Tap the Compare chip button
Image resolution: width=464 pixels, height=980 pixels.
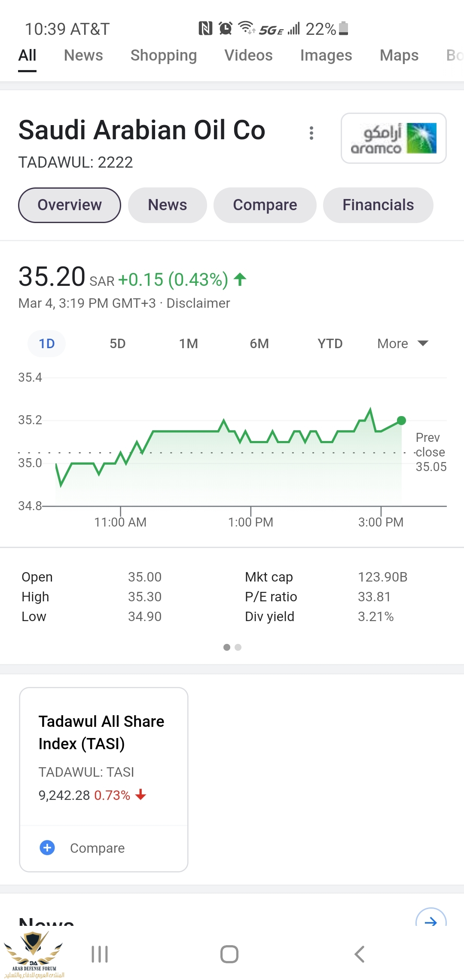[265, 205]
